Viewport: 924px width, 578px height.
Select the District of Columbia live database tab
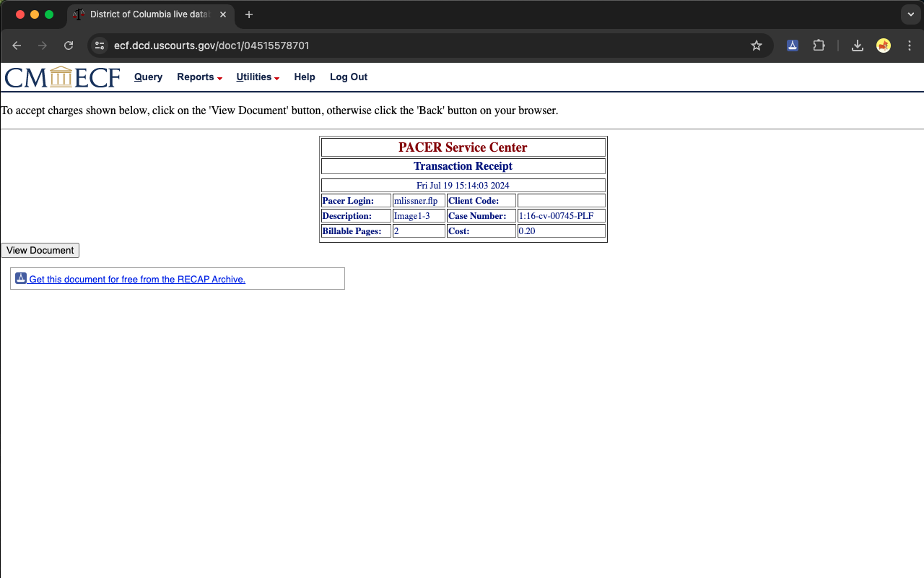[x=150, y=14]
